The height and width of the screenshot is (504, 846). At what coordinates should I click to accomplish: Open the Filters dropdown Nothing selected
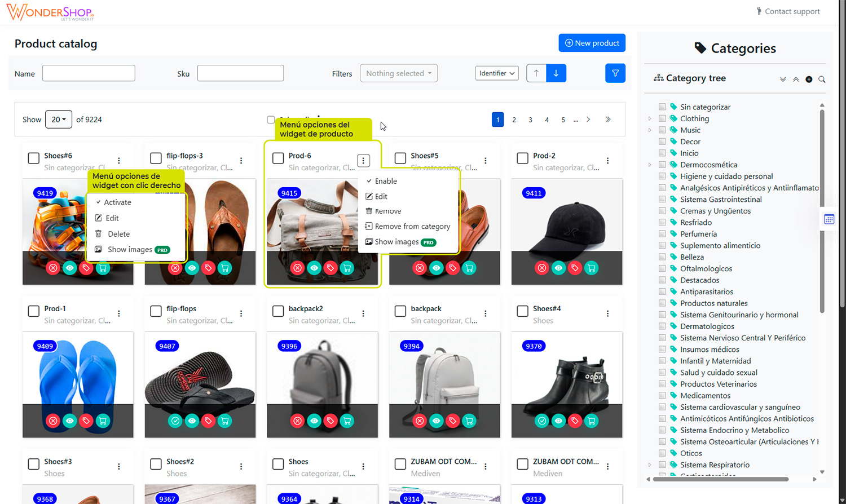399,73
